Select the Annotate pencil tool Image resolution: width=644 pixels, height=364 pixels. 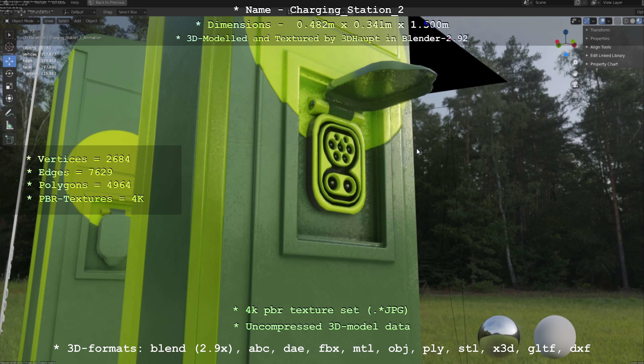click(9, 113)
